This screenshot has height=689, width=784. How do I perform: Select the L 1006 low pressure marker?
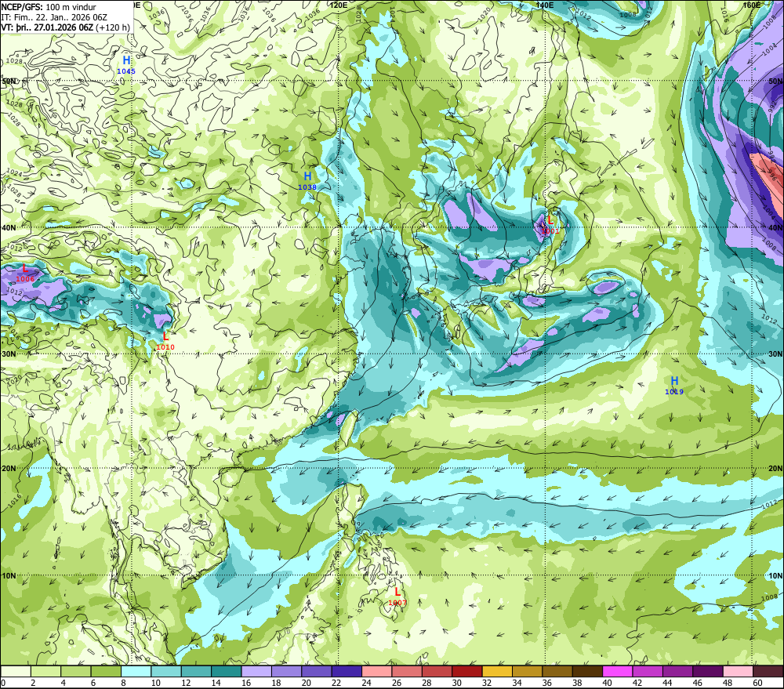pos(25,273)
